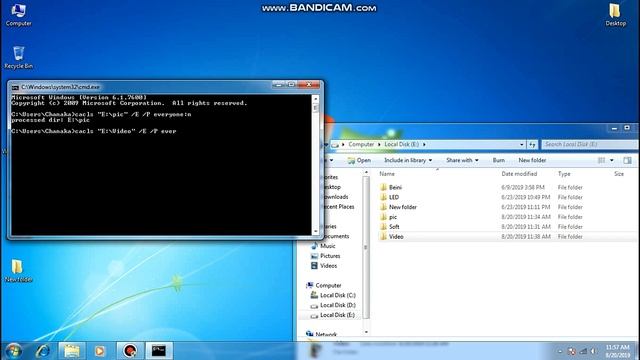Image resolution: width=640 pixels, height=360 pixels.
Task: Select Recent Places in navigation pane
Action: point(338,207)
